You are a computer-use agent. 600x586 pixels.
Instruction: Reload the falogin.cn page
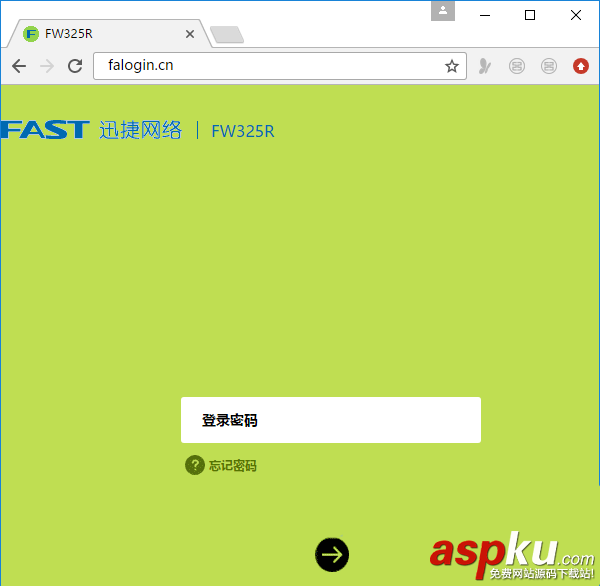coord(75,66)
